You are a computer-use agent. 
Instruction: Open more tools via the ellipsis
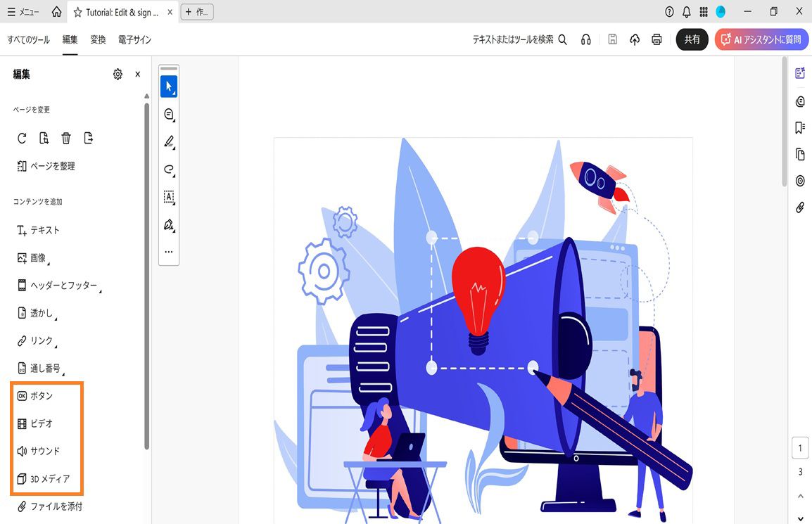point(169,251)
